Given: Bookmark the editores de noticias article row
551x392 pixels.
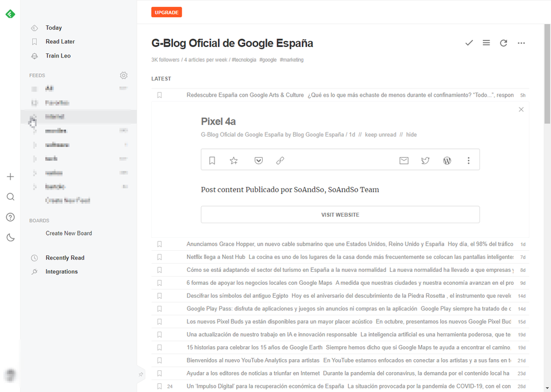Looking at the screenshot, I should (x=159, y=373).
